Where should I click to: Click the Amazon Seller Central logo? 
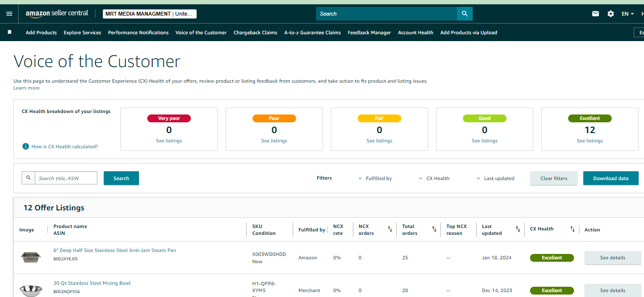tap(57, 14)
